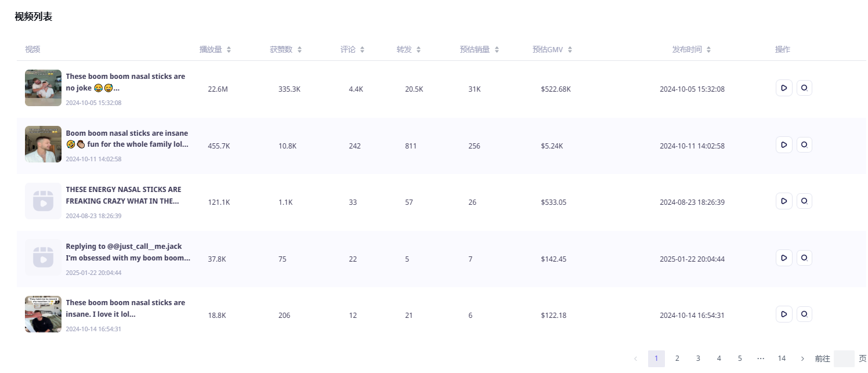Image resolution: width=868 pixels, height=373 pixels.
Task: Click search icon for the 2024-10-14 video
Action: [804, 314]
